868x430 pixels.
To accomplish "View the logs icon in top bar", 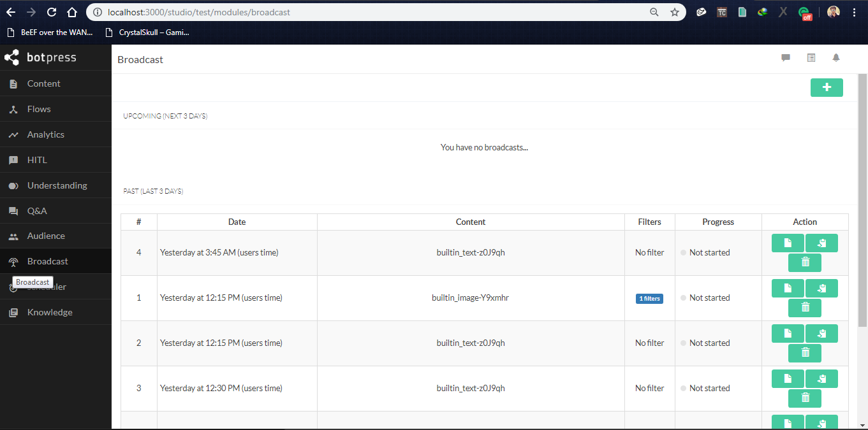I will click(811, 57).
